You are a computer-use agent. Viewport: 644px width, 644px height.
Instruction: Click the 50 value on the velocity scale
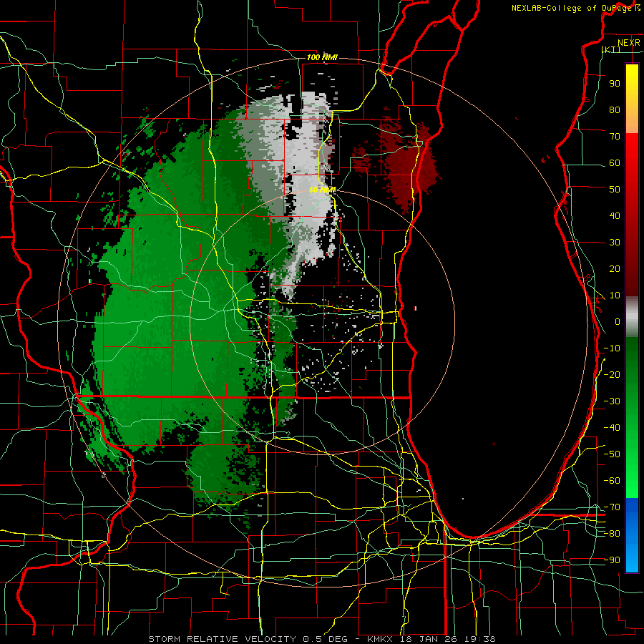click(615, 190)
